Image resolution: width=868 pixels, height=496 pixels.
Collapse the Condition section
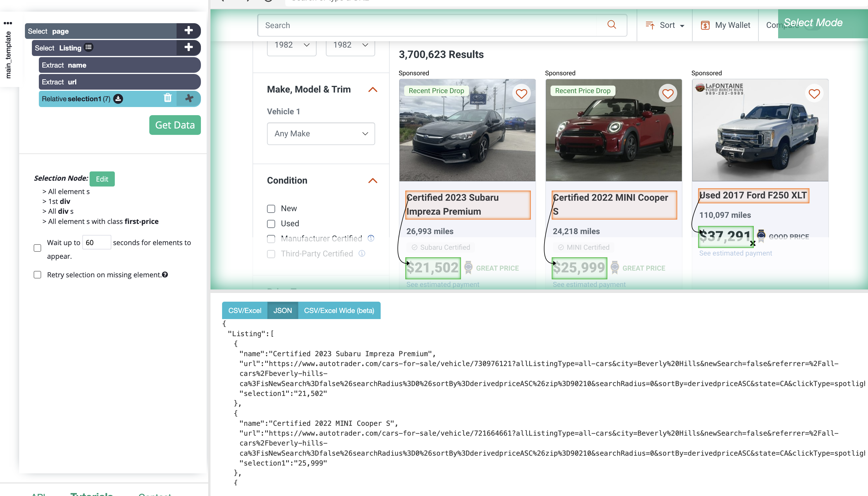click(373, 180)
